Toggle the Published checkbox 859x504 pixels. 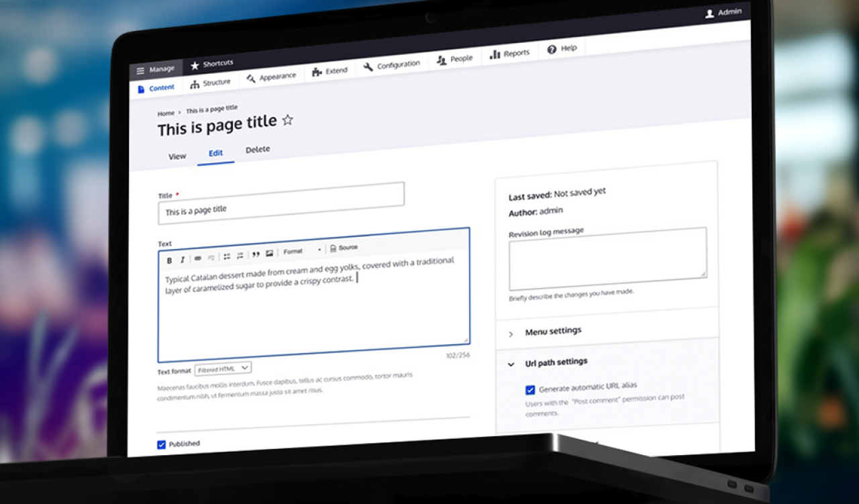[x=161, y=444]
